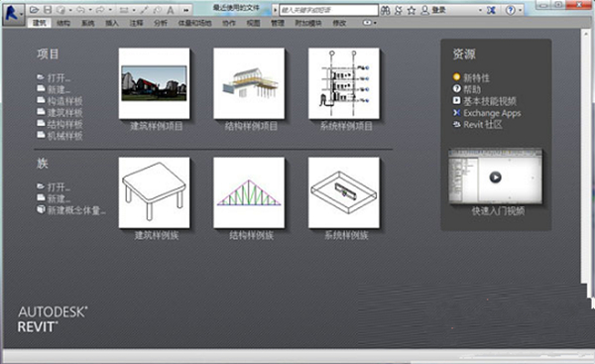The width and height of the screenshot is (595, 364).
Task: Switch to the 附加模块 ribbon tab
Action: [x=308, y=23]
